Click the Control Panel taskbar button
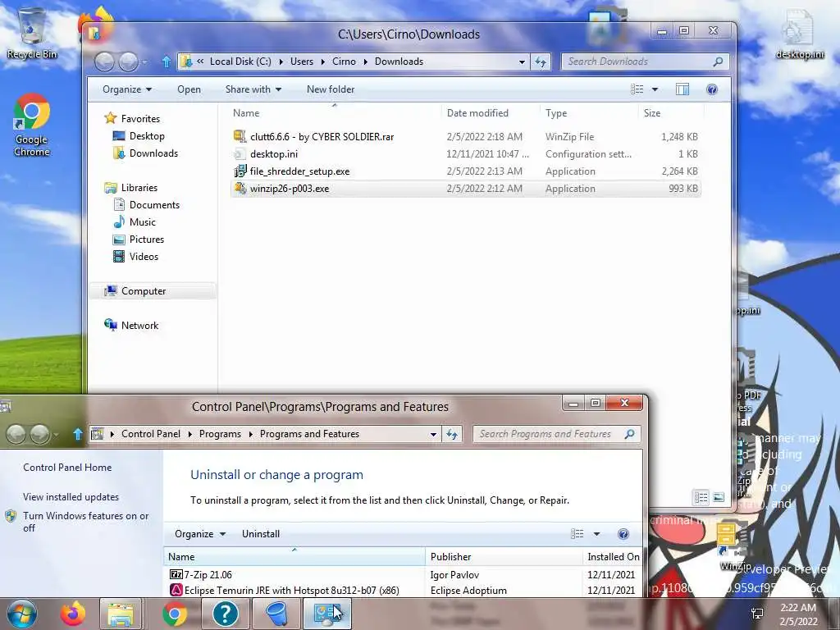This screenshot has width=840, height=630. 327,614
